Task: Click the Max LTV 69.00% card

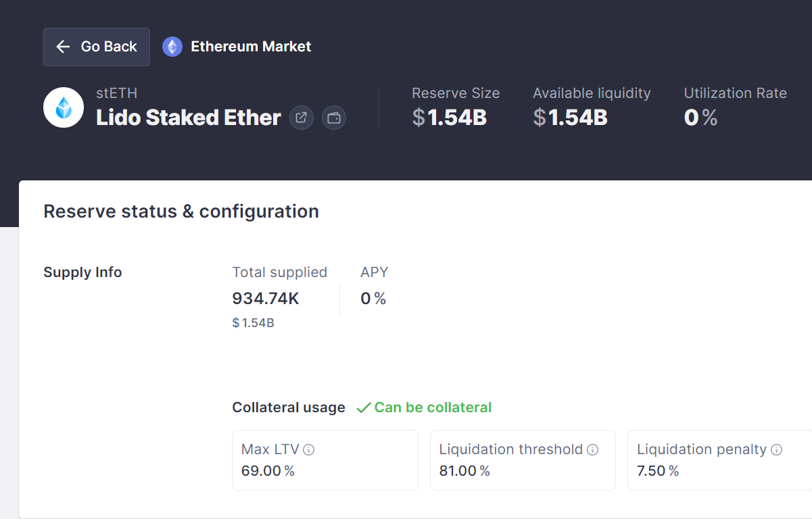Action: pyautogui.click(x=325, y=460)
